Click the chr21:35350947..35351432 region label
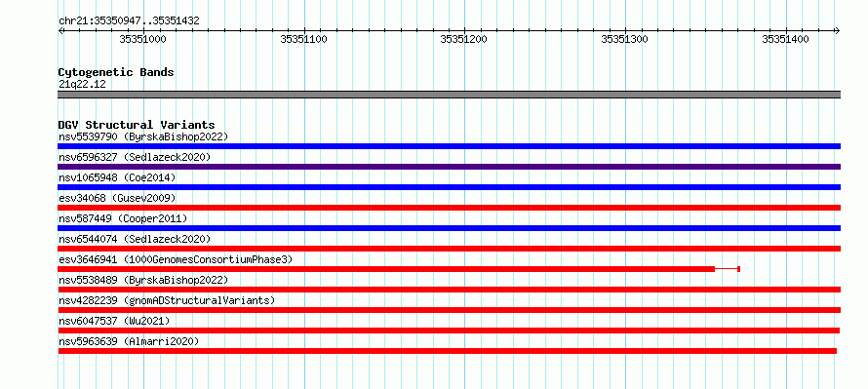Screen dimensions: 868x389 (x=129, y=21)
